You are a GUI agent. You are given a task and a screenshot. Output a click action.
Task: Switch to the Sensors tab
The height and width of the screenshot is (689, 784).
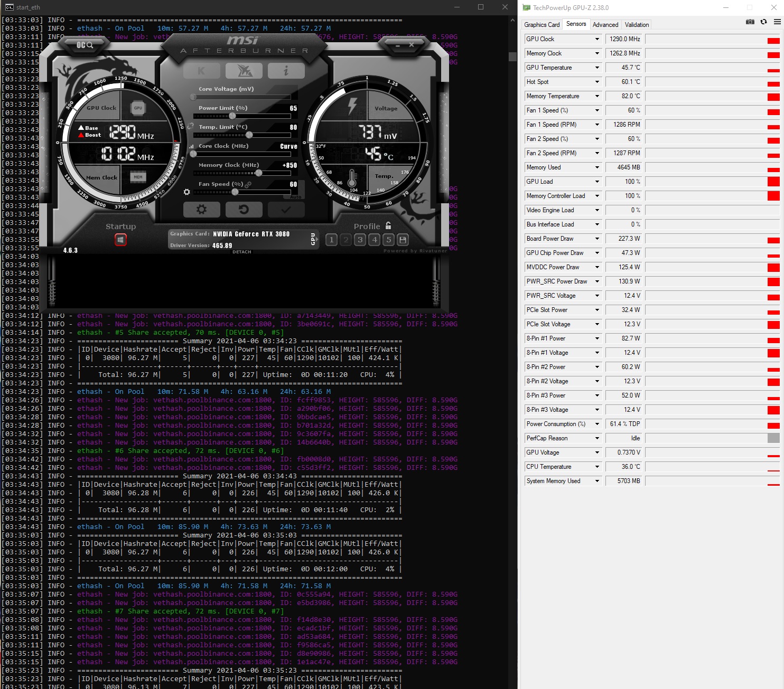(x=576, y=24)
